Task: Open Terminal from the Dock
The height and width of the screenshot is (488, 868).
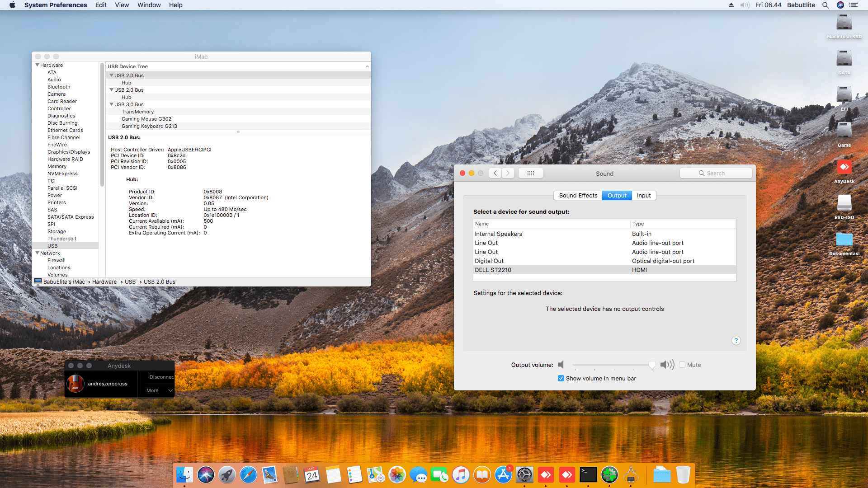Action: pos(589,475)
